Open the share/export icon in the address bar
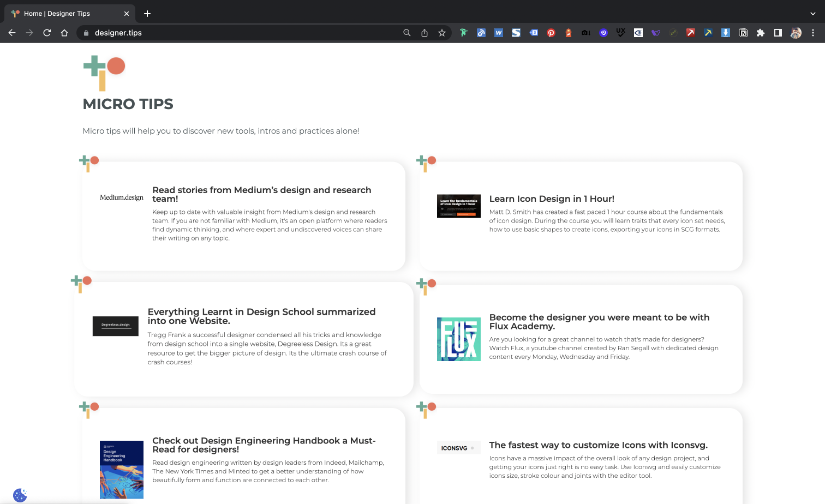 (x=425, y=33)
